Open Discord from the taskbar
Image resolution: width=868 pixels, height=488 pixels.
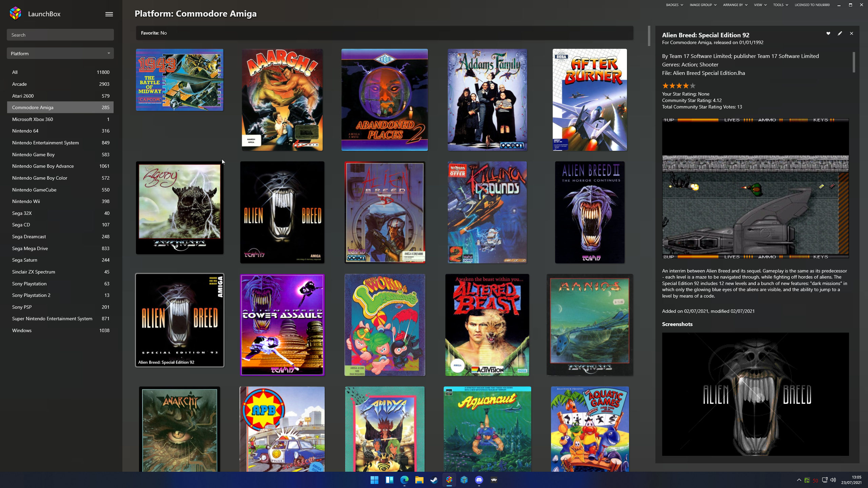click(479, 480)
